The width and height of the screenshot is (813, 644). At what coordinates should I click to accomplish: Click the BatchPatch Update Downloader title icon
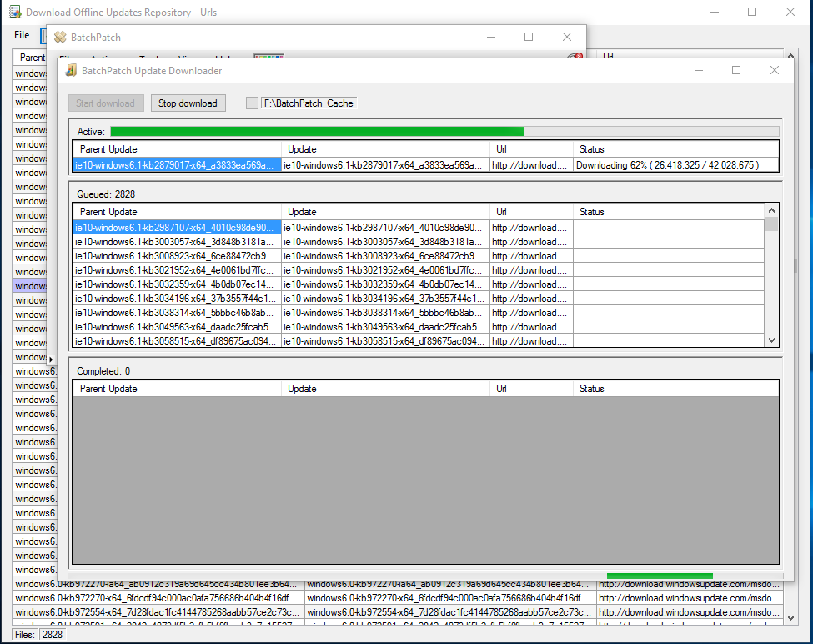pyautogui.click(x=71, y=71)
